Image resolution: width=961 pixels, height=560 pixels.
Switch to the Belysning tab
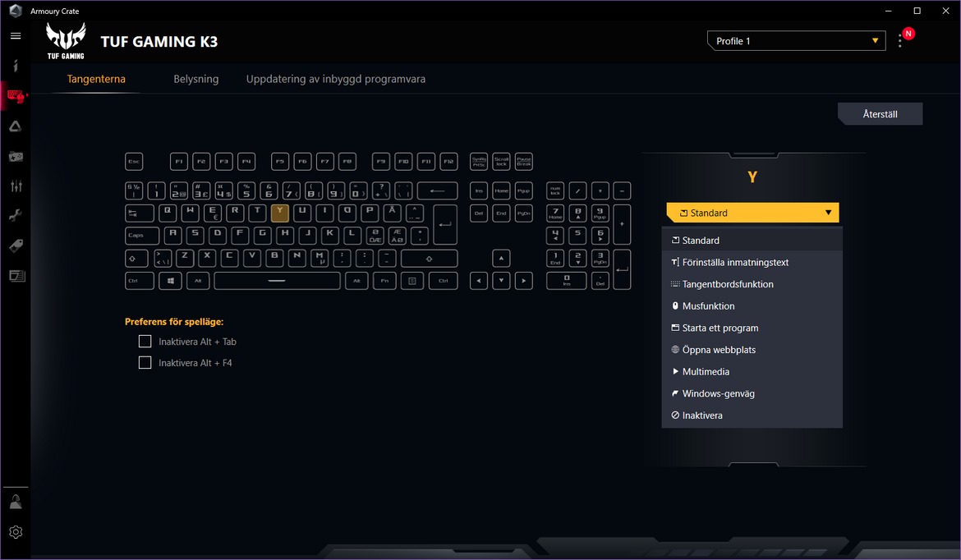coord(196,79)
